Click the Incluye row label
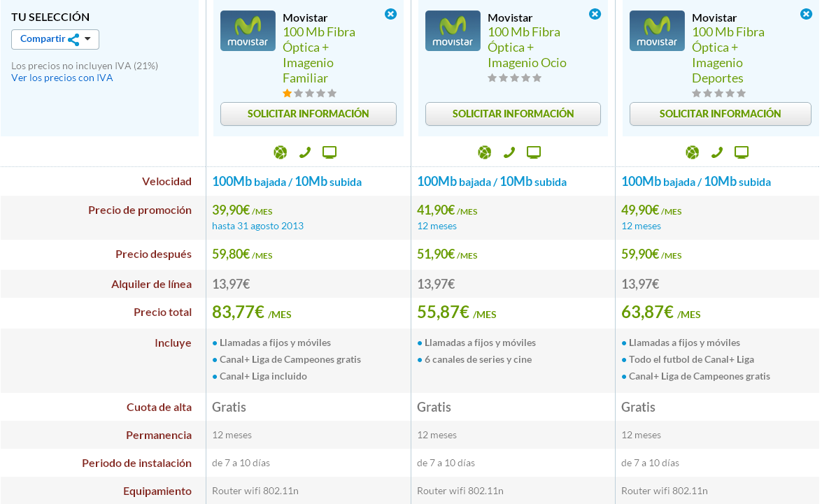Viewport: 822px width, 504px height. click(x=173, y=343)
